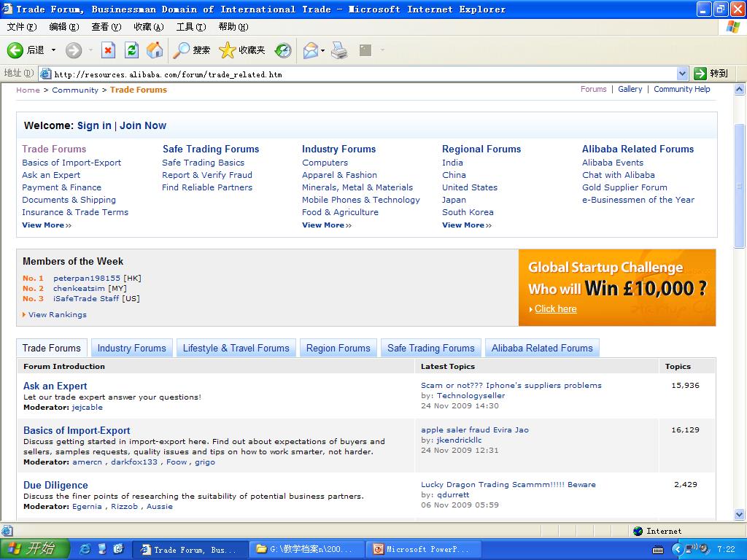The width and height of the screenshot is (747, 560).
Task: Open the Gold Supplier Forum link
Action: (x=624, y=187)
